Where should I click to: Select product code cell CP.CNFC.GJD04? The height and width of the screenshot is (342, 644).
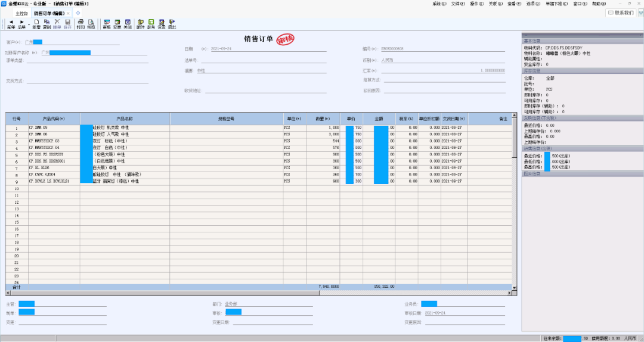54,175
